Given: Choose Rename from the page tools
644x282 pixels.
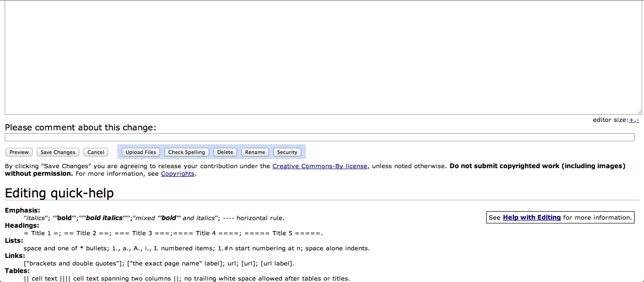Looking at the screenshot, I should (255, 152).
